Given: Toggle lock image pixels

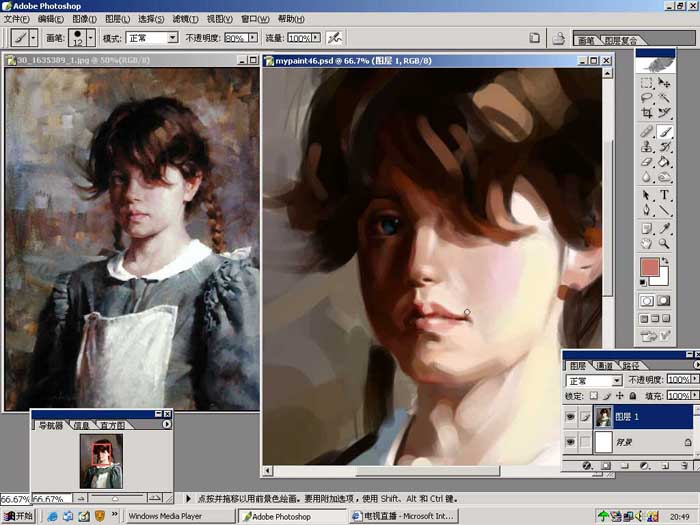Looking at the screenshot, I should (606, 396).
